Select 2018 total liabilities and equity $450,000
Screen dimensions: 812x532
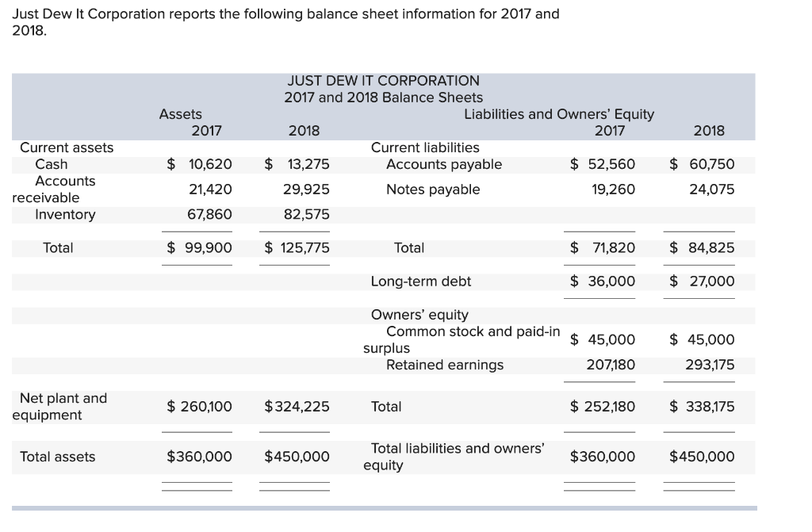tap(702, 457)
